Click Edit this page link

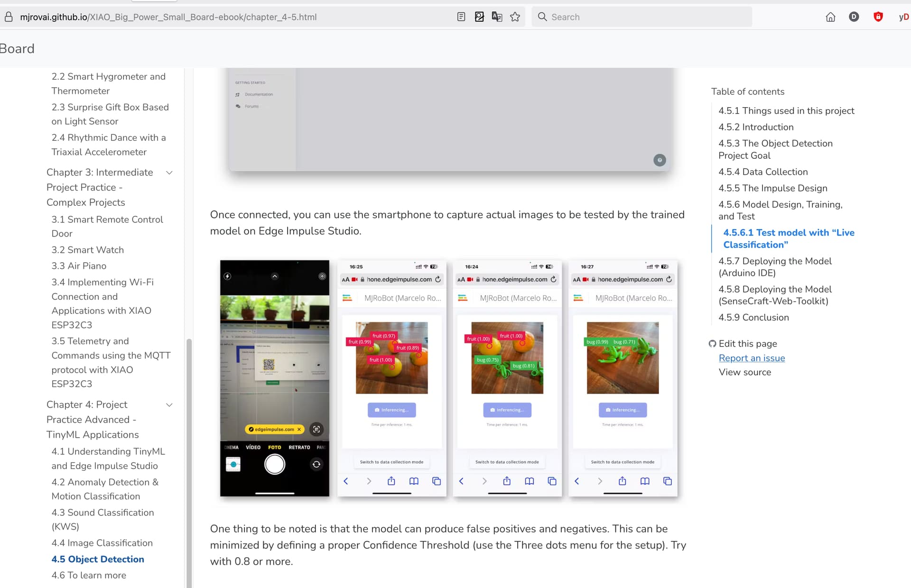[x=747, y=344]
